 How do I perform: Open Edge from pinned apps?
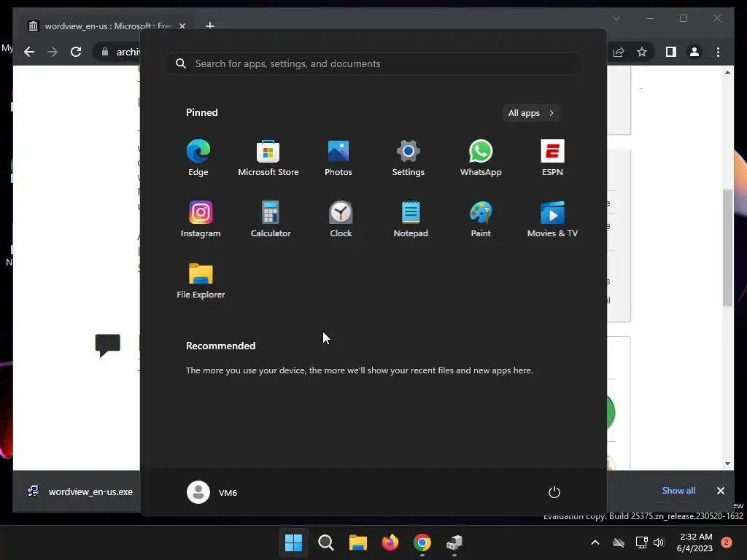click(x=198, y=158)
